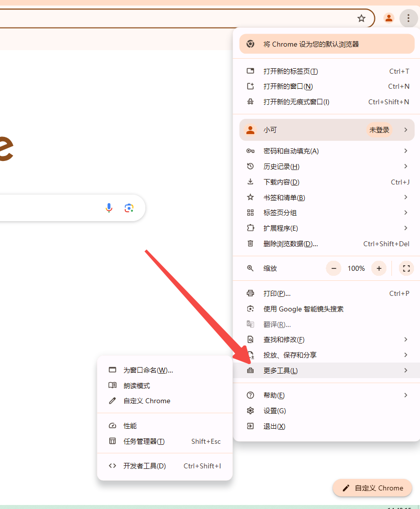The height and width of the screenshot is (509, 420).
Task: Click the exit icon beside 退出(X)
Action: (251, 426)
